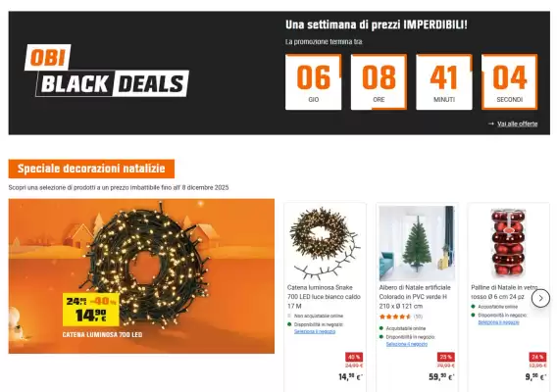Open the 'Palline di Natale in vetro' title

tap(504, 292)
